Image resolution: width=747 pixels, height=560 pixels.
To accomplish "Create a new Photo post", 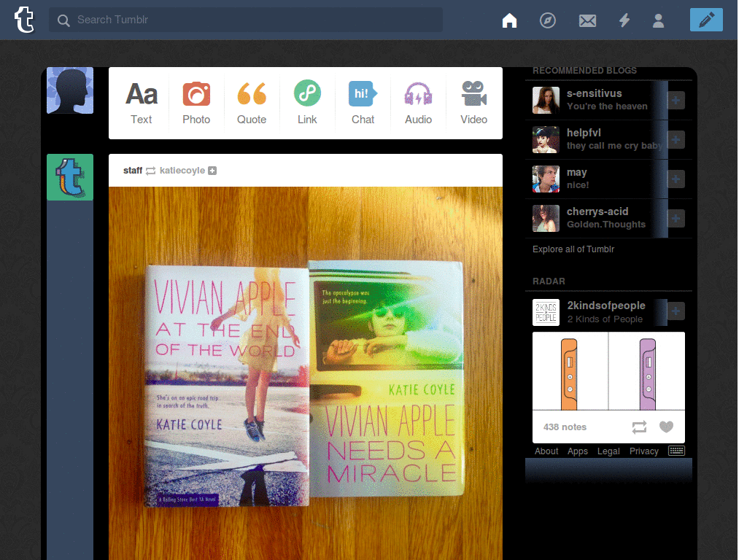I will click(x=196, y=103).
